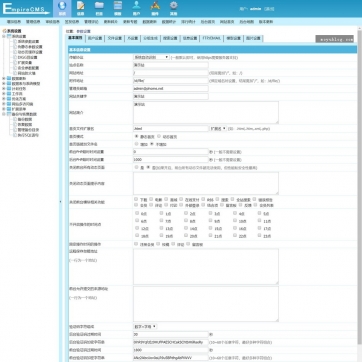Click the vertical scrollbar on the right edge

pos(359,193)
